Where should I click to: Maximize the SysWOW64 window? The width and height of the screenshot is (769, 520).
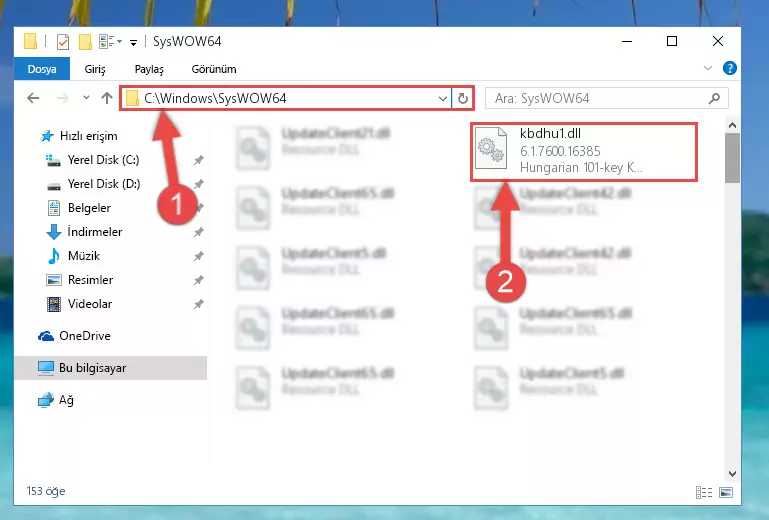coord(672,42)
